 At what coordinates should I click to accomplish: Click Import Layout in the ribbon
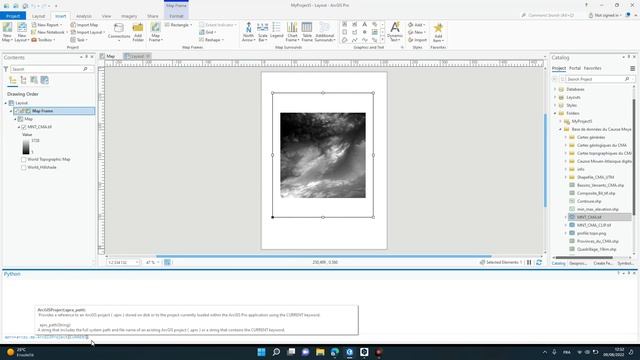(87, 32)
